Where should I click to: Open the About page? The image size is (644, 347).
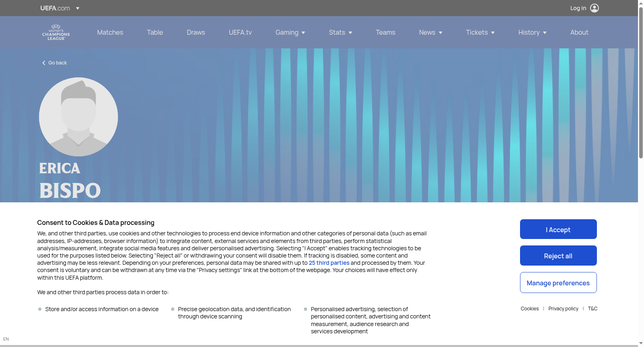[x=579, y=32]
